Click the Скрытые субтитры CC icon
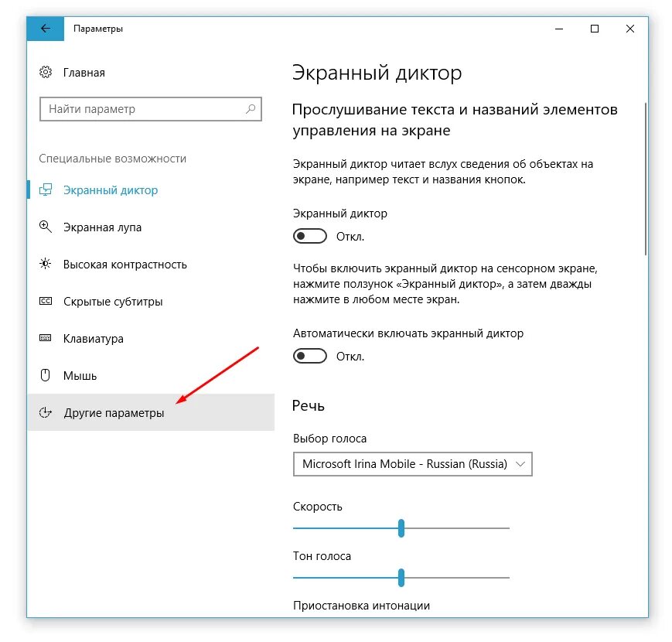This screenshot has width=672, height=642. pyautogui.click(x=46, y=302)
